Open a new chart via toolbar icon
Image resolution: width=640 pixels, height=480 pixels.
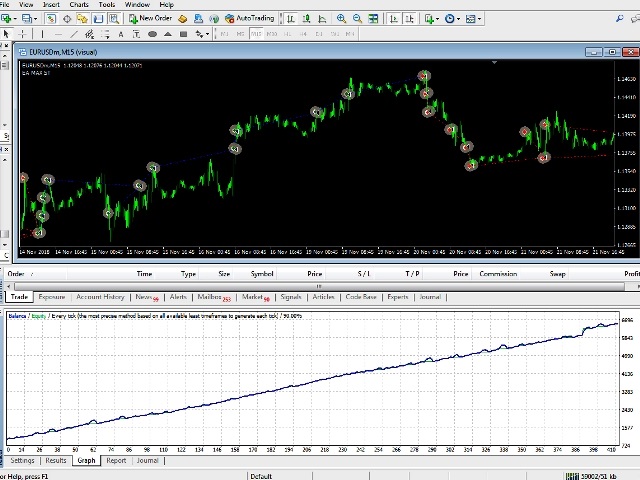click(x=6, y=18)
